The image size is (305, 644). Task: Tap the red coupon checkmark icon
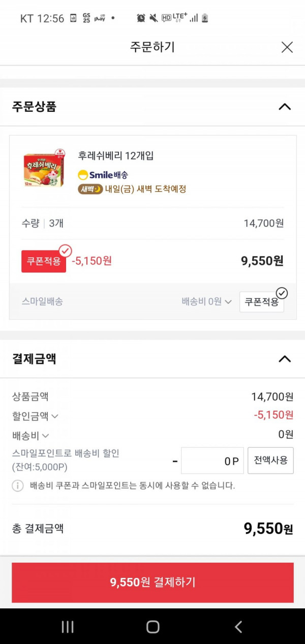[65, 251]
